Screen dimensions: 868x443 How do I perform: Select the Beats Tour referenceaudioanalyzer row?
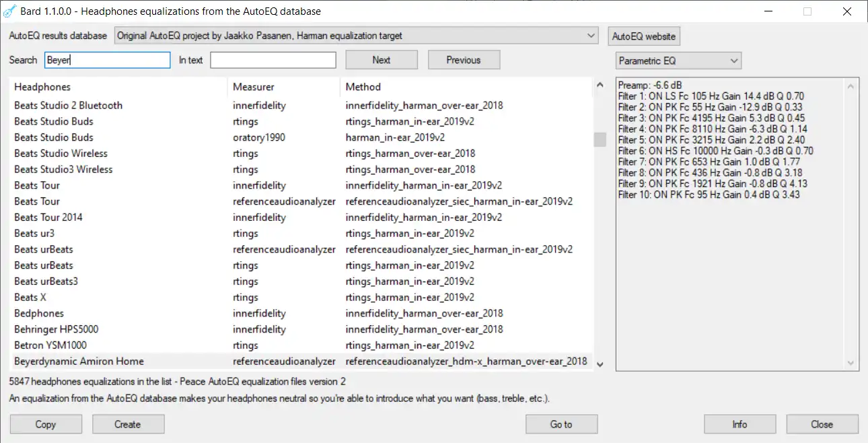[301, 201]
